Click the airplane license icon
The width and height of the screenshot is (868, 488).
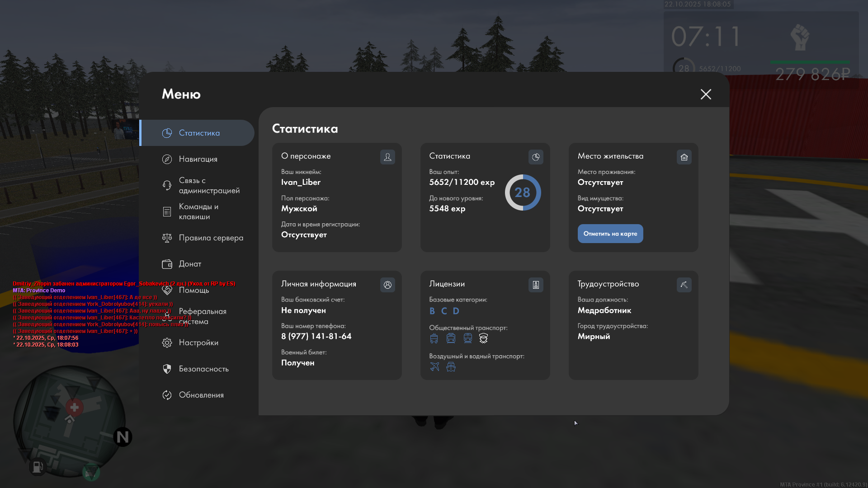434,366
